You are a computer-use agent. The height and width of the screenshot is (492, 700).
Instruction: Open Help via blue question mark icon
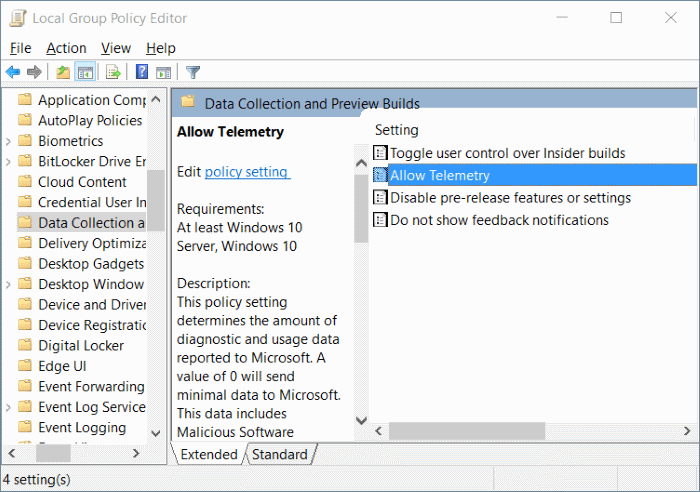142,71
